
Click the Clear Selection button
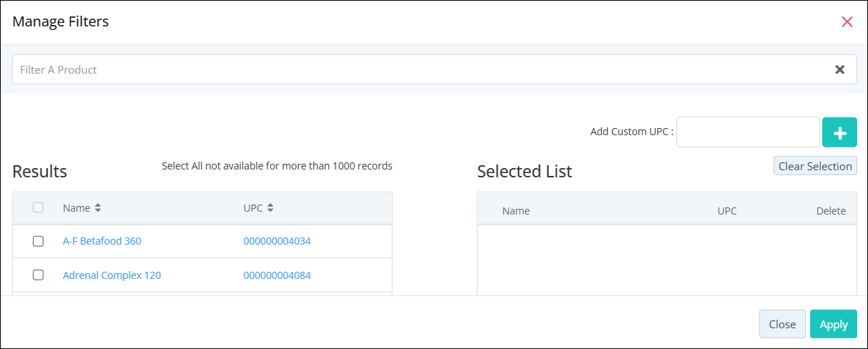tap(815, 166)
